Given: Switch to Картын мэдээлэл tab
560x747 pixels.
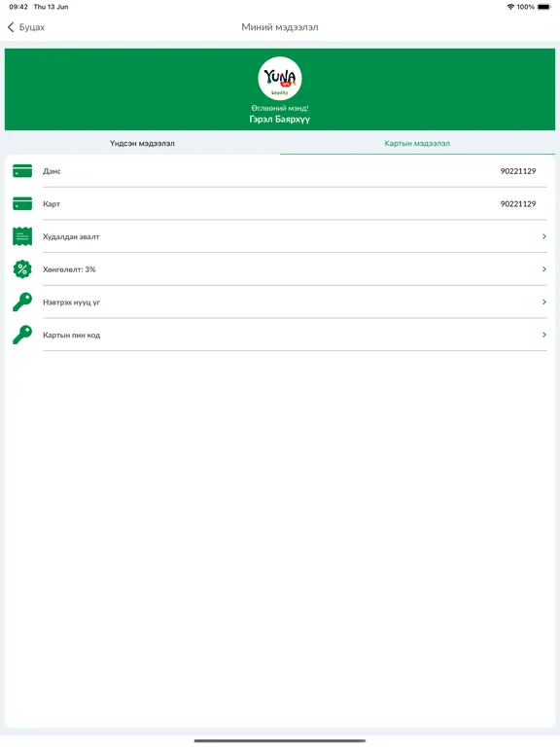Looking at the screenshot, I should pyautogui.click(x=417, y=143).
